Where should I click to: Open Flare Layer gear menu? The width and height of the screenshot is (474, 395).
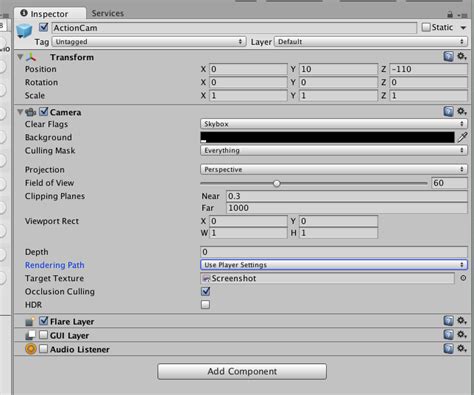pos(462,321)
